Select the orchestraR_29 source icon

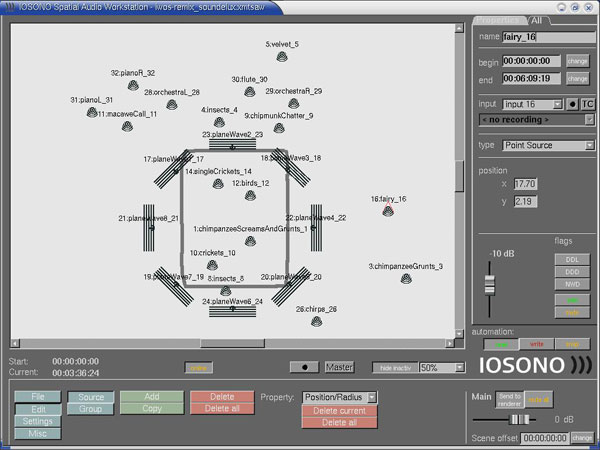(x=293, y=103)
